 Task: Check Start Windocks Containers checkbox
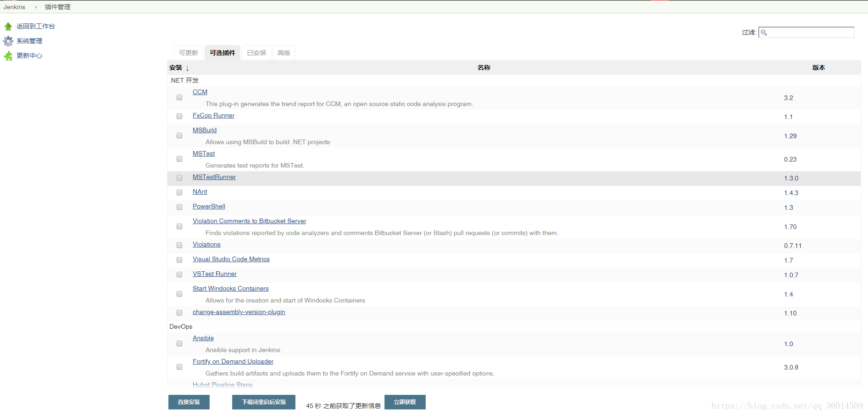click(x=179, y=294)
